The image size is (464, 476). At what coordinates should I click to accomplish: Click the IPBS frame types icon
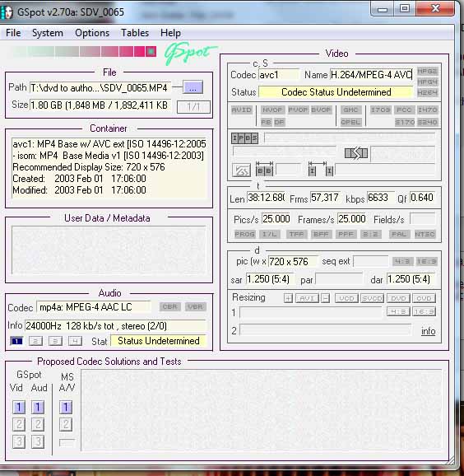point(244,138)
